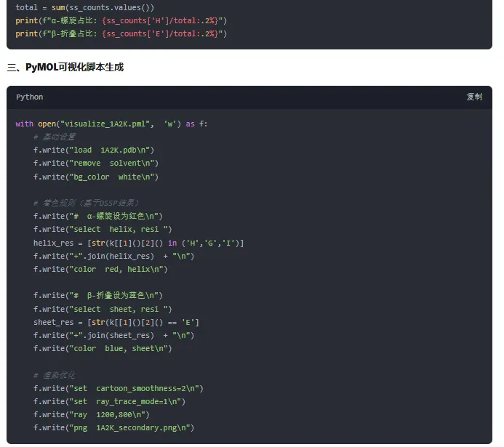Viewport: 504px width, 447px height.
Task: Click the remove solvent write line
Action: pyautogui.click(x=95, y=163)
